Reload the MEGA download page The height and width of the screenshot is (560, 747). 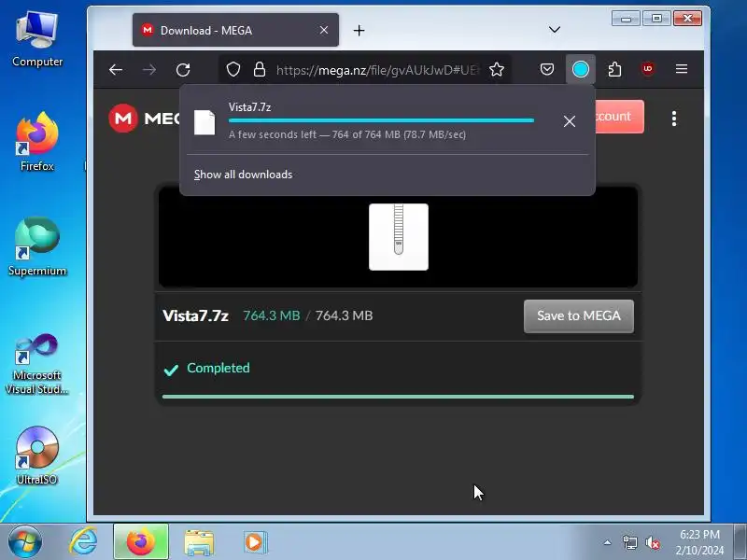(183, 70)
